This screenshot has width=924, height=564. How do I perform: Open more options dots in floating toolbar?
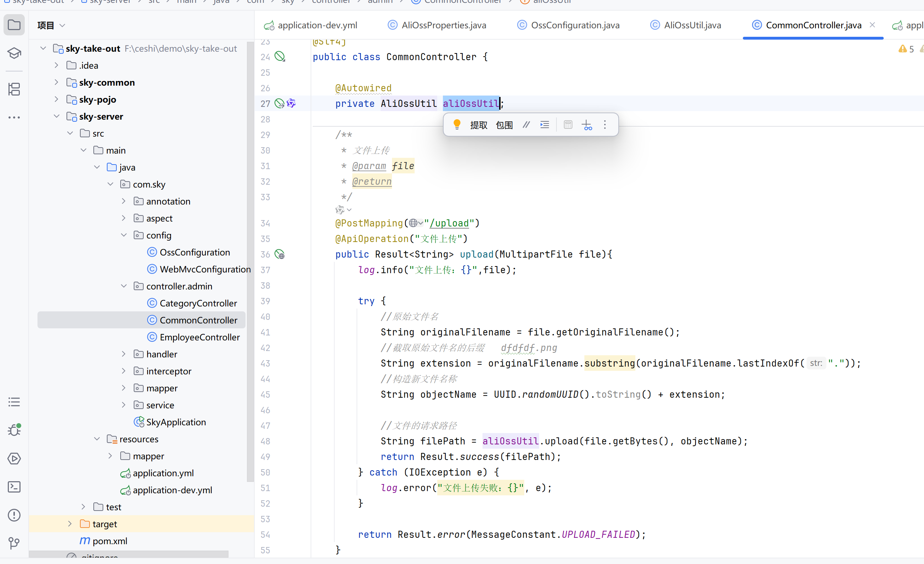[605, 125]
